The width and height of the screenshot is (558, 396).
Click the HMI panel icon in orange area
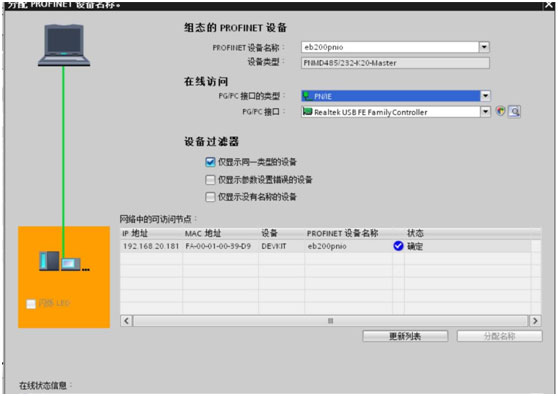click(x=70, y=264)
